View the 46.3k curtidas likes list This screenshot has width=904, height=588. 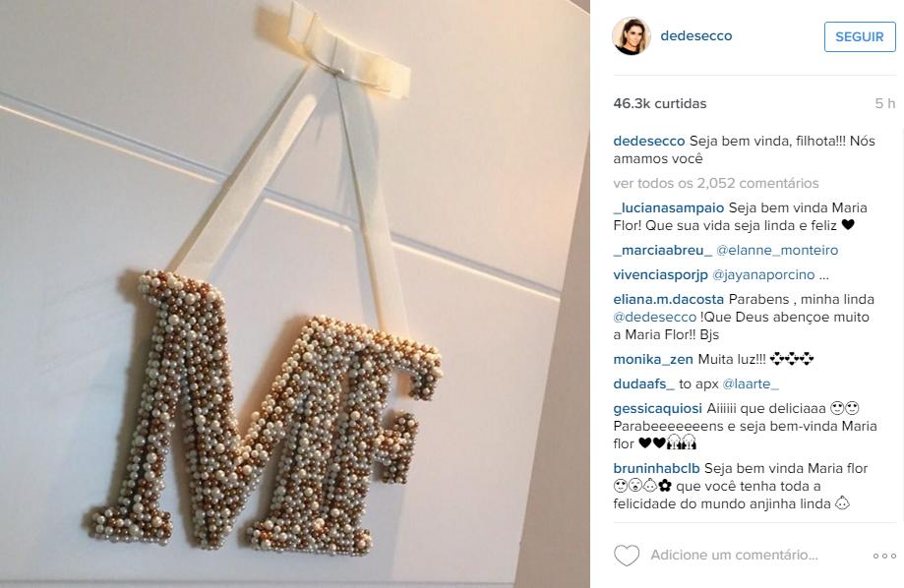tap(659, 104)
